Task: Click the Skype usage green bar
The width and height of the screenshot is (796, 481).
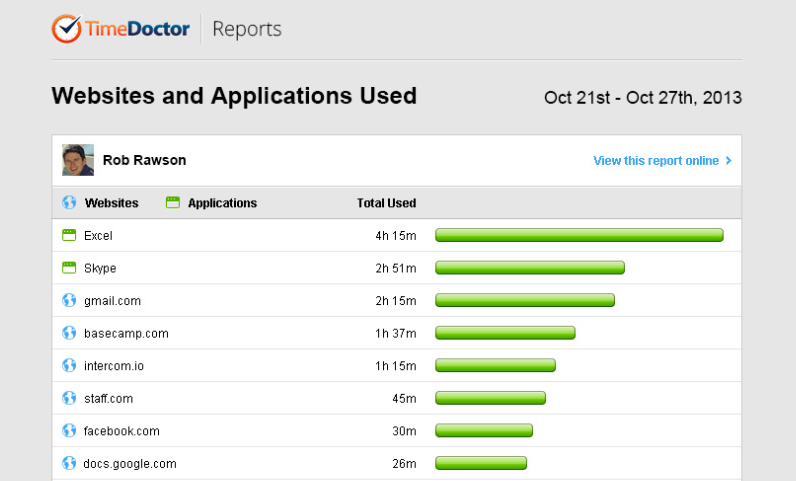Action: tap(530, 268)
